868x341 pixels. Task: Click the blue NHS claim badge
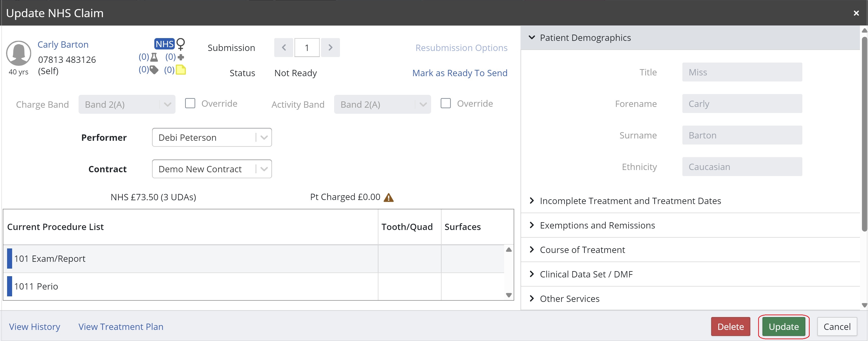164,43
